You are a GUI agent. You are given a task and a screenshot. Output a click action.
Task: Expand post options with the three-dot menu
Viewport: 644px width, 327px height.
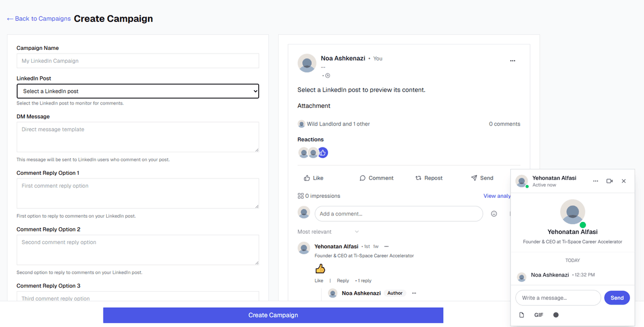pyautogui.click(x=512, y=61)
